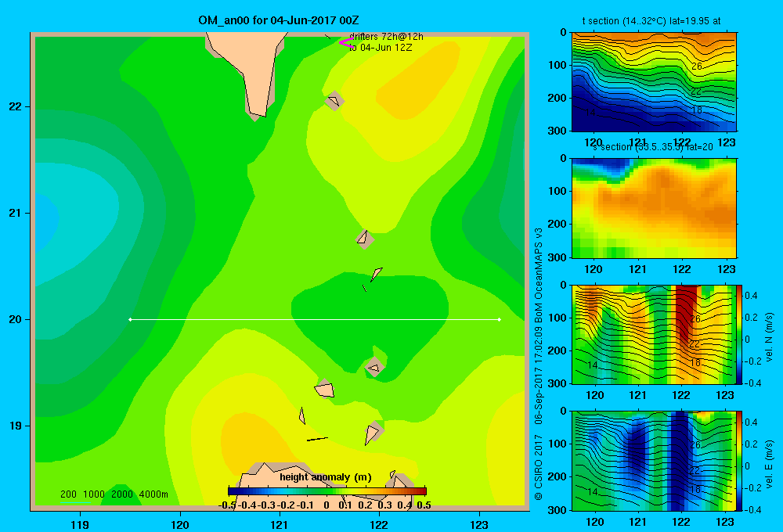Click the "0.4" tick on vel. N colorbar
This screenshot has width=783, height=532.
click(x=751, y=296)
